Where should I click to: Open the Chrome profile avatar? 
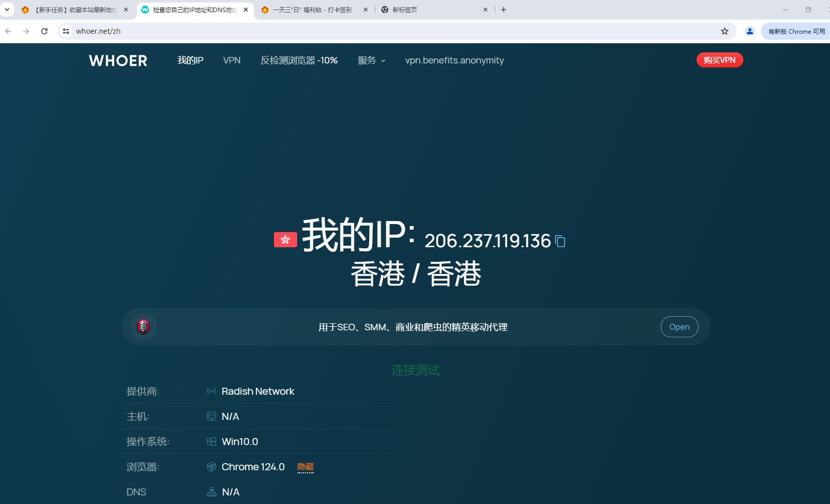750,31
